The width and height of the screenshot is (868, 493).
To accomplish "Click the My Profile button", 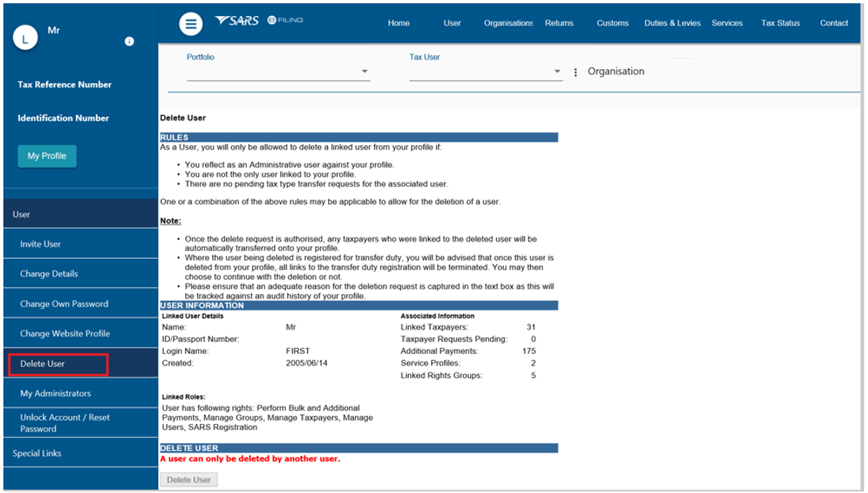I will tap(47, 156).
